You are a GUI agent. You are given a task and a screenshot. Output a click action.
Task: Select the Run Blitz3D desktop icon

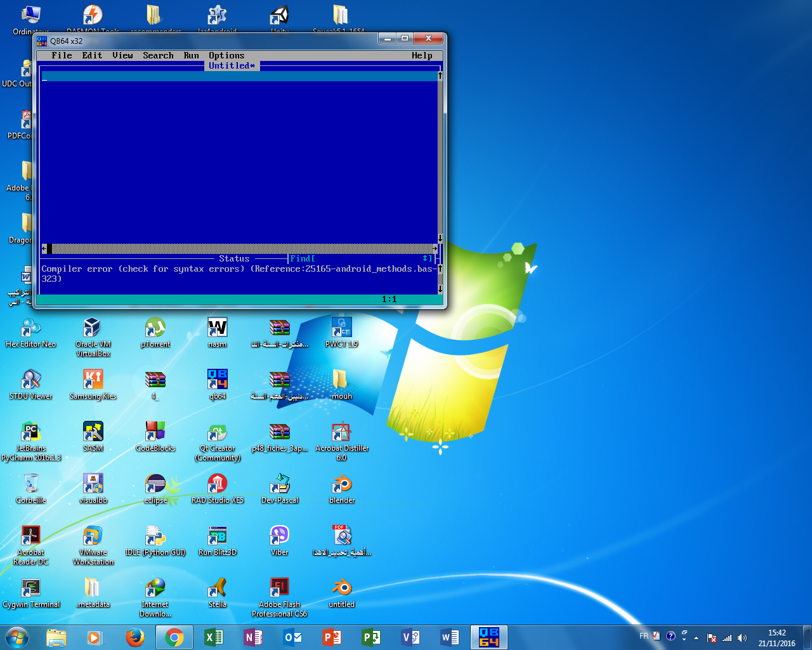tap(218, 537)
